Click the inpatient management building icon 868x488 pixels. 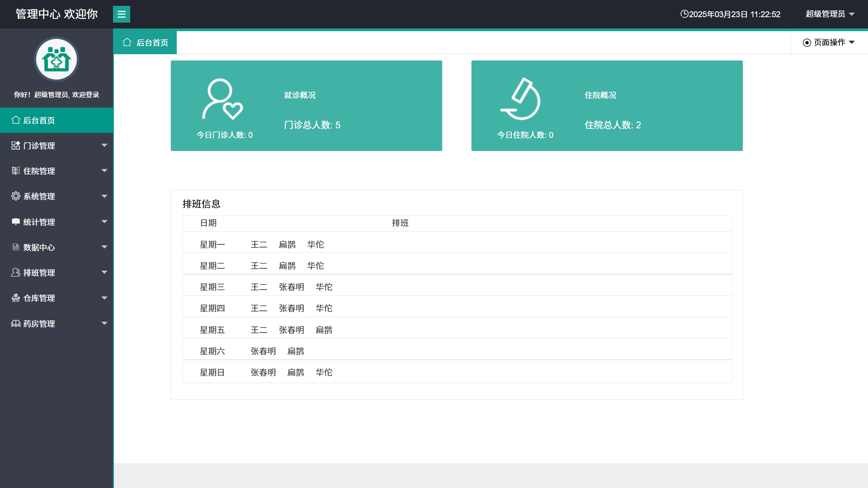pyautogui.click(x=15, y=170)
